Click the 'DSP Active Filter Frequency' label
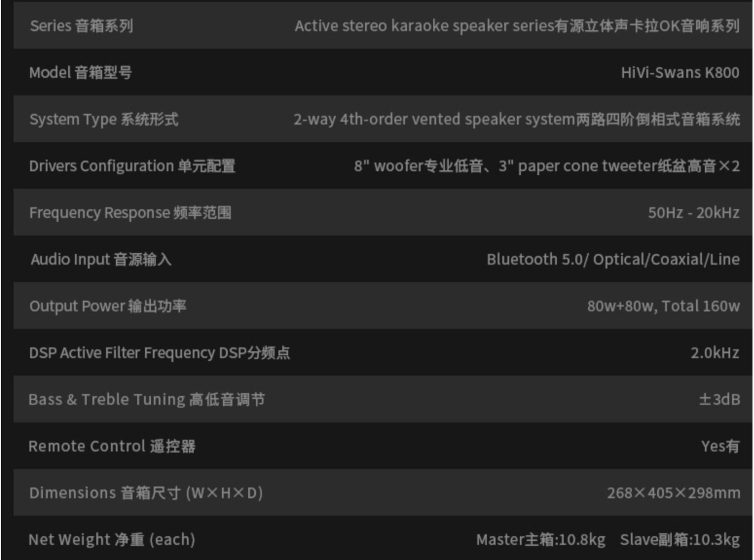The width and height of the screenshot is (754, 560). pos(122,353)
